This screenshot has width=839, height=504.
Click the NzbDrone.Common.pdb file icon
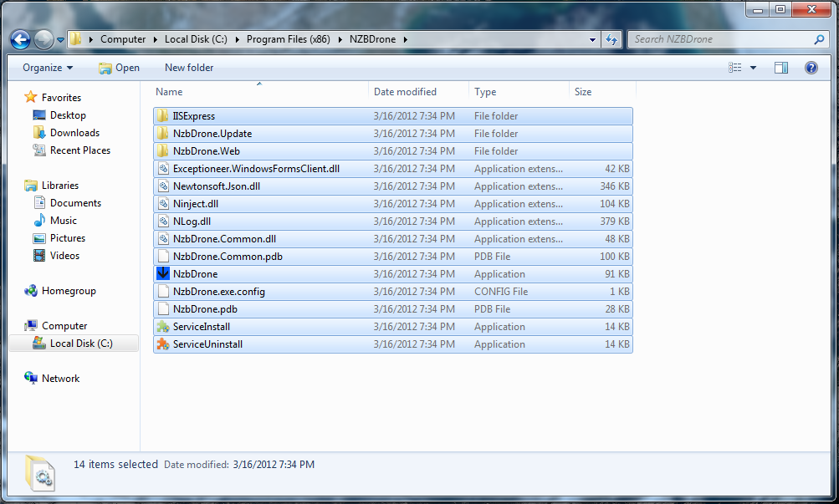pos(163,257)
